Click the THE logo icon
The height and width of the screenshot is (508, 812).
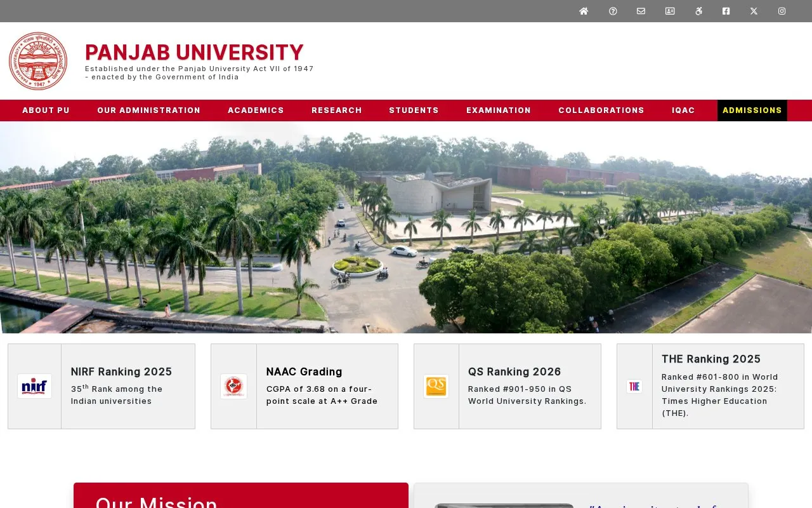point(634,386)
